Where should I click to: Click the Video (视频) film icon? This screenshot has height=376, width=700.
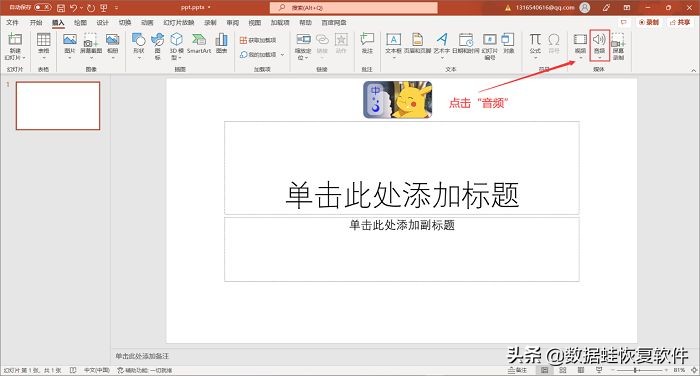(580, 40)
